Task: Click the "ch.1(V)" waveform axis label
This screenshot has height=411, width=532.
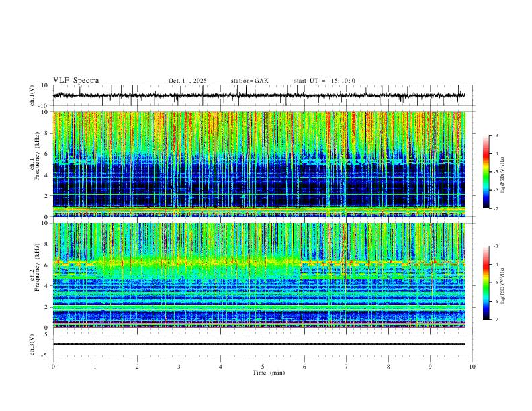Action: point(32,95)
